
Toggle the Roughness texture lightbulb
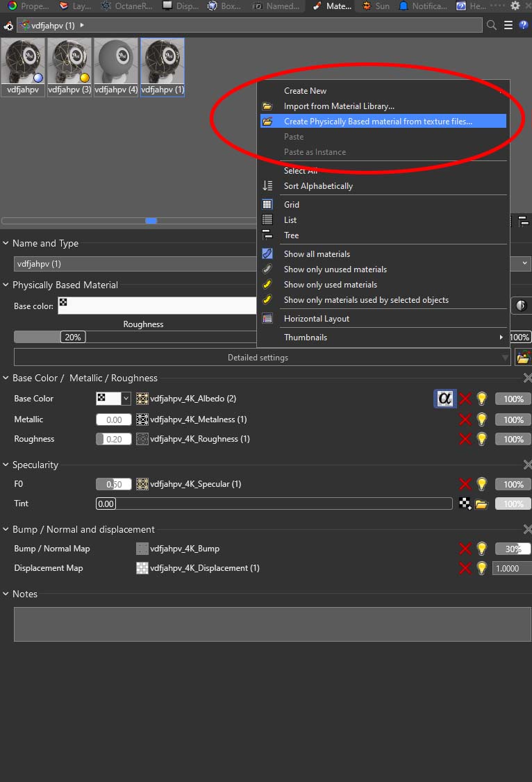[481, 439]
